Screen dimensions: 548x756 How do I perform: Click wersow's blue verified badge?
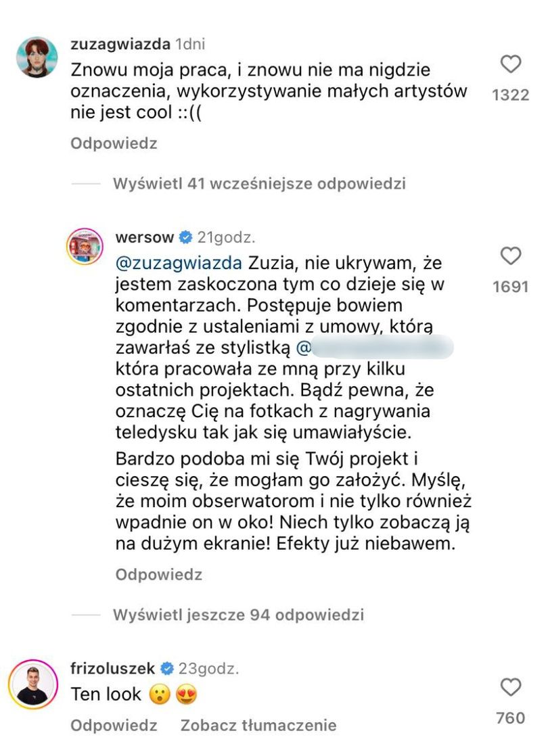(185, 237)
